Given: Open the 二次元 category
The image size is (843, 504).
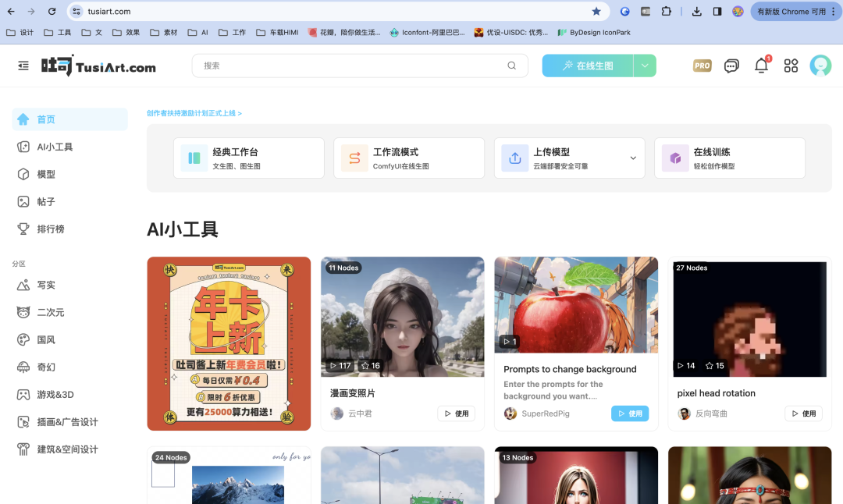Looking at the screenshot, I should (x=51, y=312).
